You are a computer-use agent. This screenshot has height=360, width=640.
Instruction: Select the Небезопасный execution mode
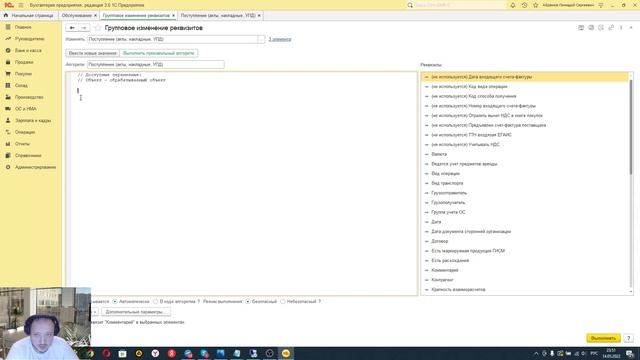tap(282, 302)
